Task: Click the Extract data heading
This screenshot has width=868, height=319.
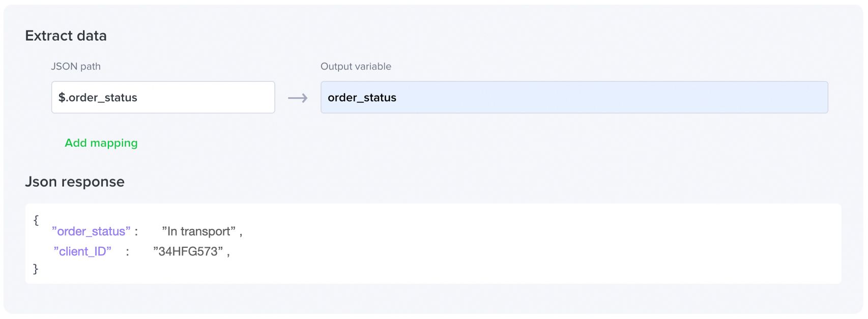Action: pos(66,36)
